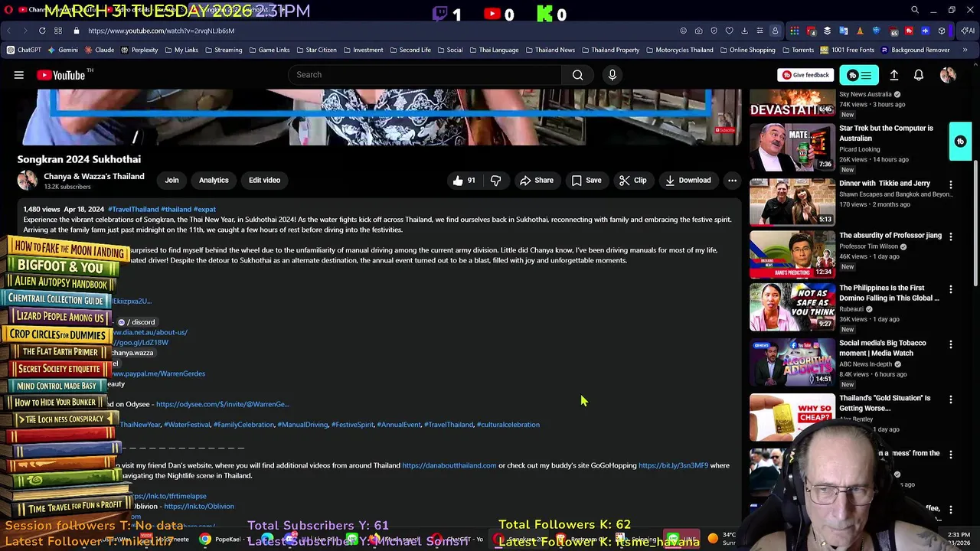Open the 1001 Free Fonts bookmark
Image resolution: width=980 pixels, height=551 pixels.
pos(847,50)
